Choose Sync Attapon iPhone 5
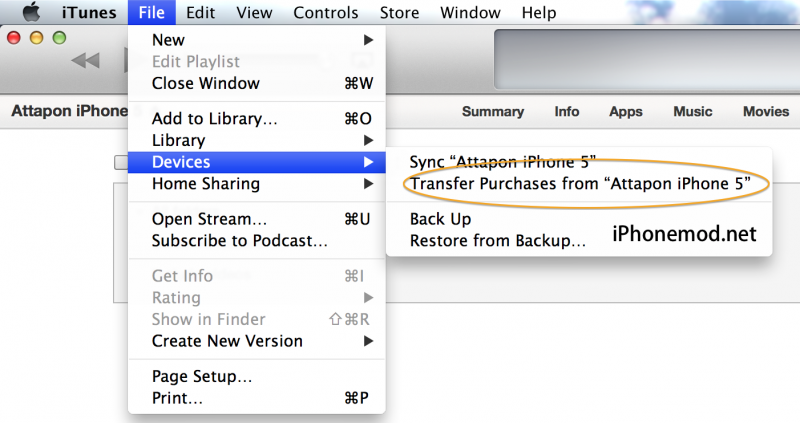The width and height of the screenshot is (800, 423). coord(503,162)
